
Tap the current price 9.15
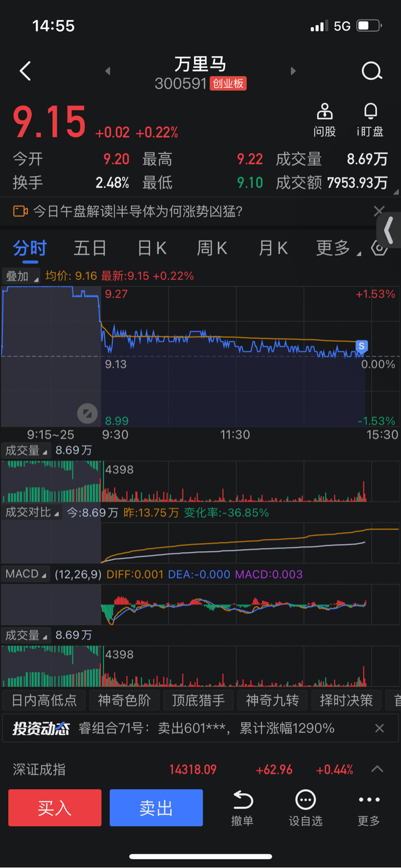tap(50, 122)
